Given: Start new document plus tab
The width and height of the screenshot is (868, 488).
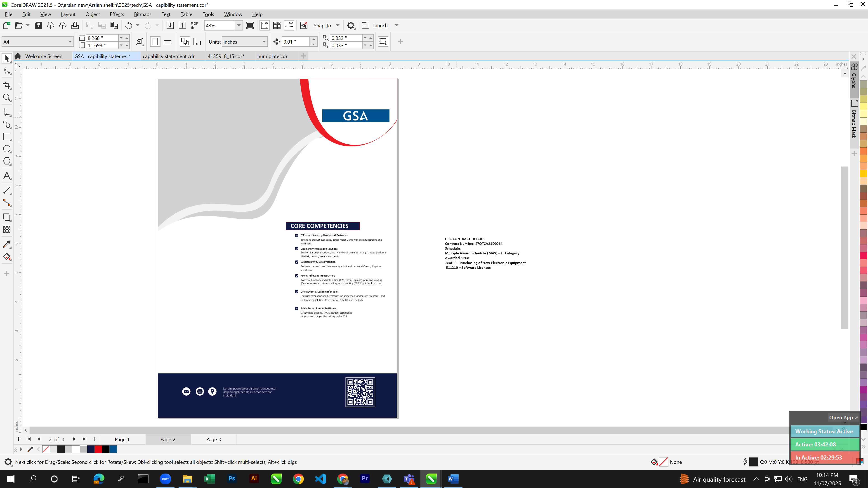Looking at the screenshot, I should coord(303,56).
